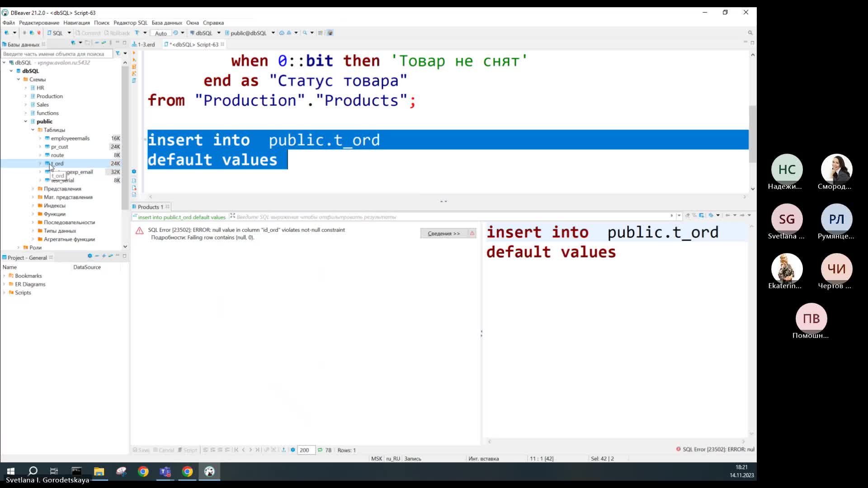The width and height of the screenshot is (868, 488).
Task: Expand the Sales schema node
Action: 26,105
